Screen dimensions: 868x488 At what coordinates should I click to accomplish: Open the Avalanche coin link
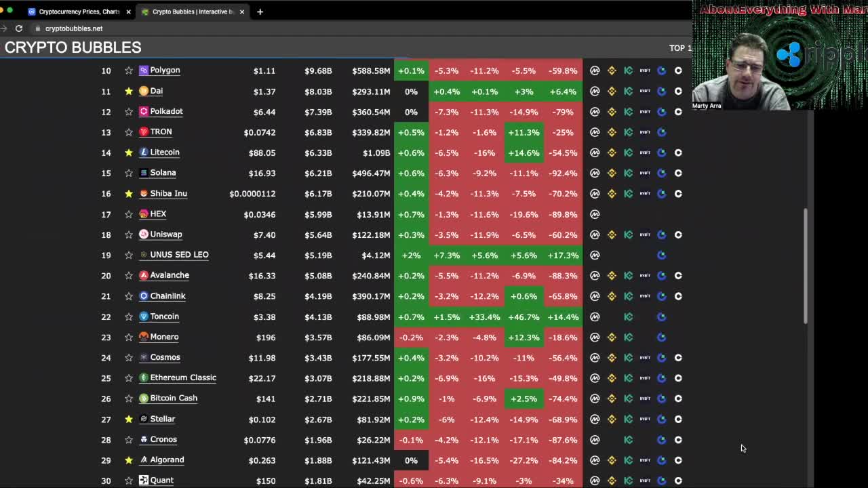click(x=170, y=275)
